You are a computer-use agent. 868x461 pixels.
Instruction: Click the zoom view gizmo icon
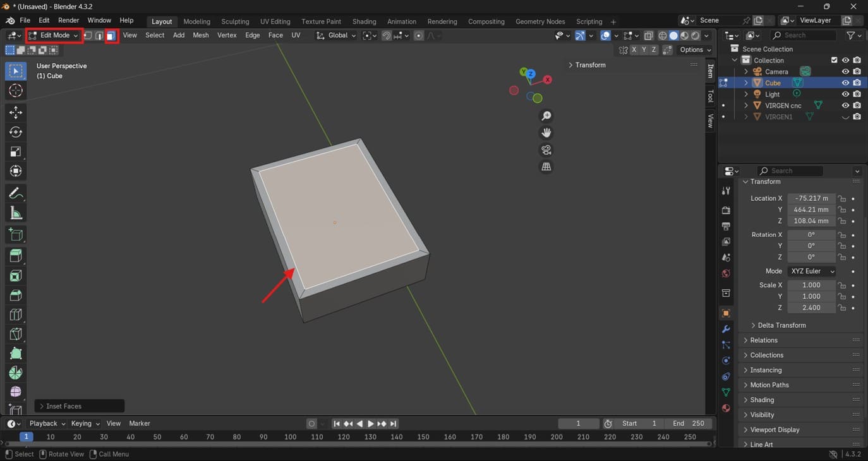tap(546, 116)
